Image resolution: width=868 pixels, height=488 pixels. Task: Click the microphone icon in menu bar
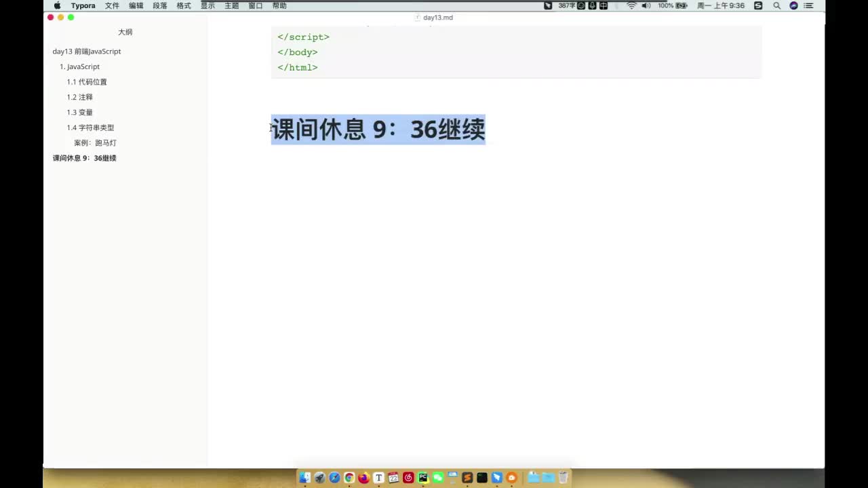(593, 5)
